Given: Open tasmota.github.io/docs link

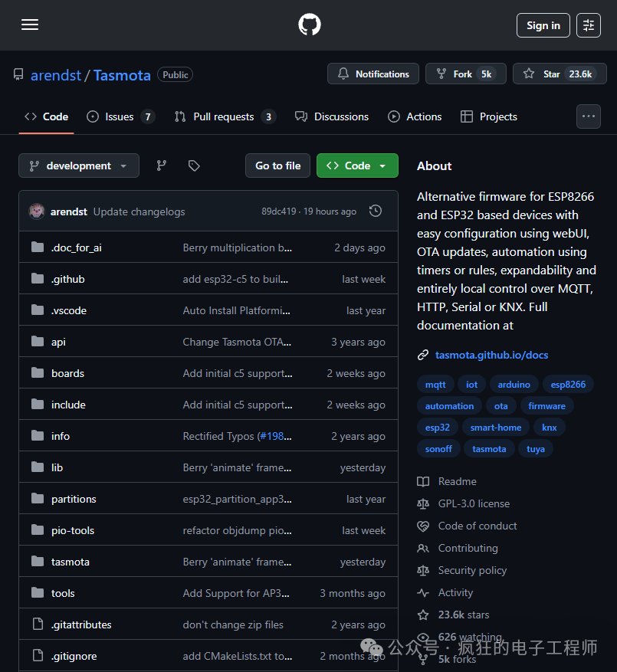Looking at the screenshot, I should point(491,355).
